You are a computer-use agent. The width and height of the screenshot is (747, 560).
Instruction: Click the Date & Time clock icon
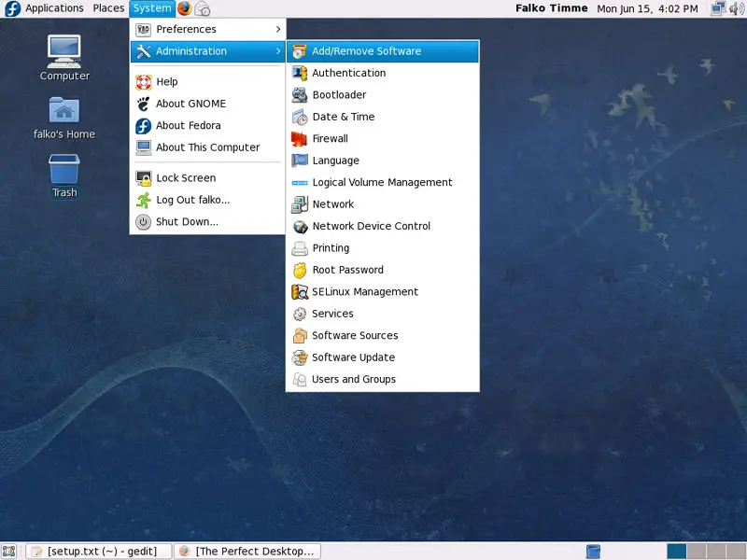point(300,117)
